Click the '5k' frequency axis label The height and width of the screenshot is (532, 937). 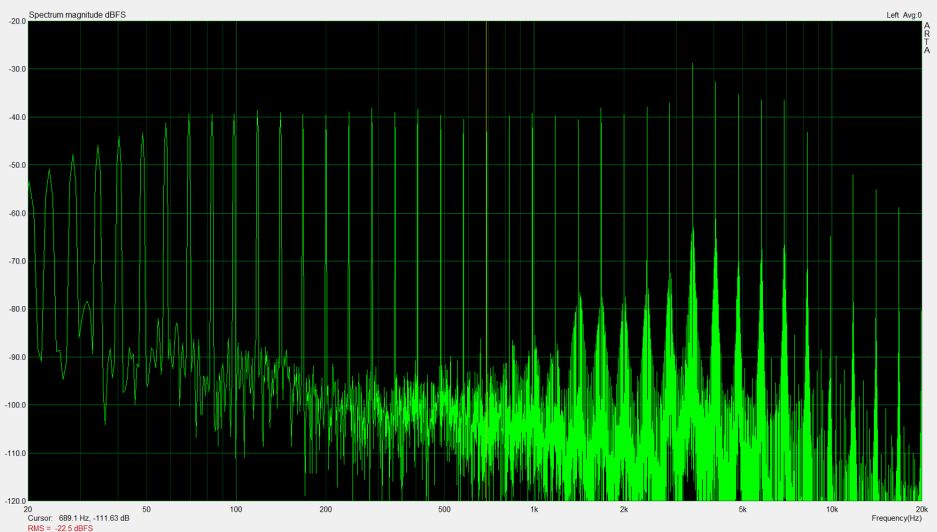pyautogui.click(x=742, y=509)
